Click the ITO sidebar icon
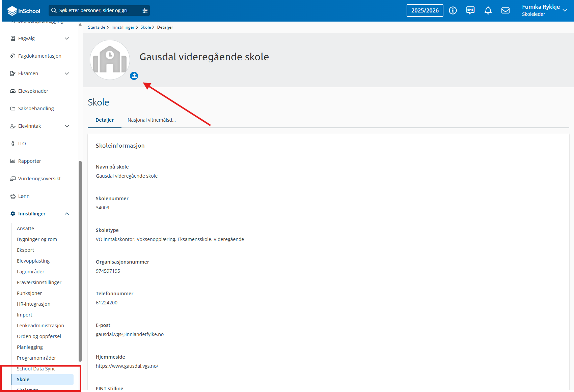The width and height of the screenshot is (574, 392). click(x=13, y=144)
